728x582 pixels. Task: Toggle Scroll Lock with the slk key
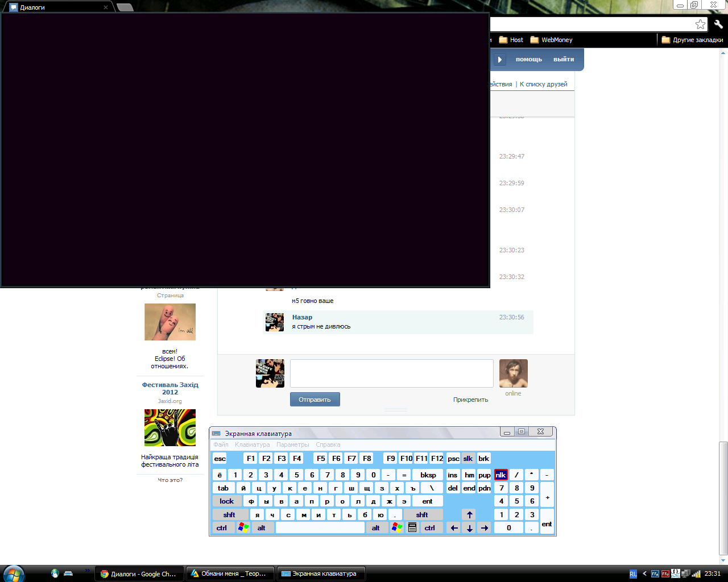point(468,459)
